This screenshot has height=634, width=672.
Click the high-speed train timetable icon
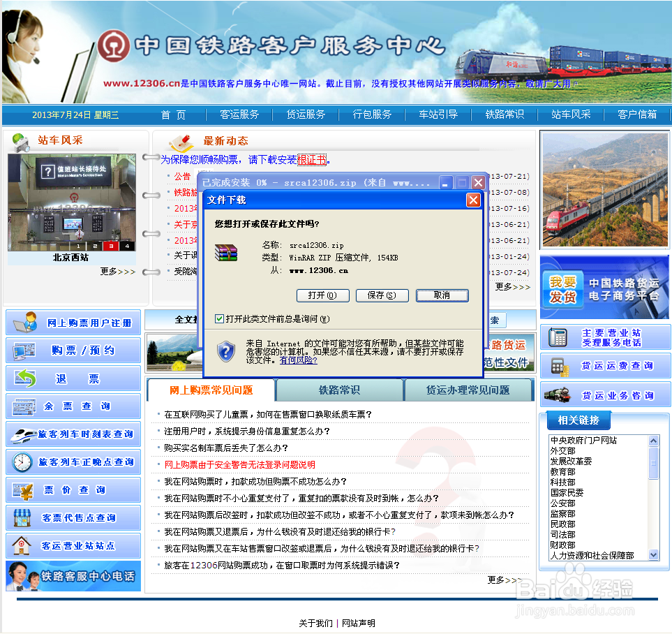pos(23,435)
